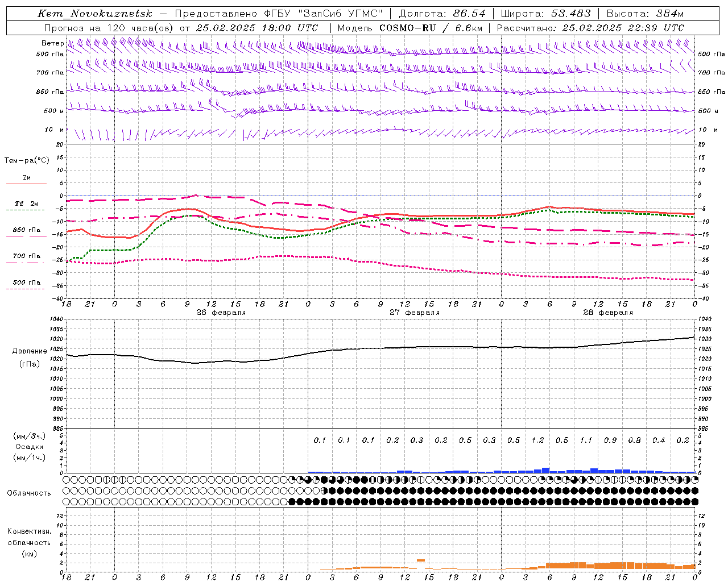Click the precipitation value "0.4"

pos(659,440)
